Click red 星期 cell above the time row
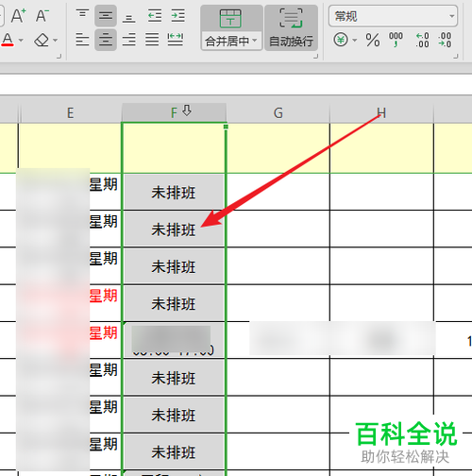Viewport: 472px width, 476px height. 103,296
